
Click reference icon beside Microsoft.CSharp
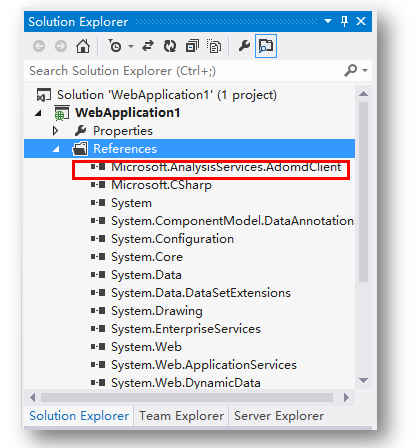point(98,185)
